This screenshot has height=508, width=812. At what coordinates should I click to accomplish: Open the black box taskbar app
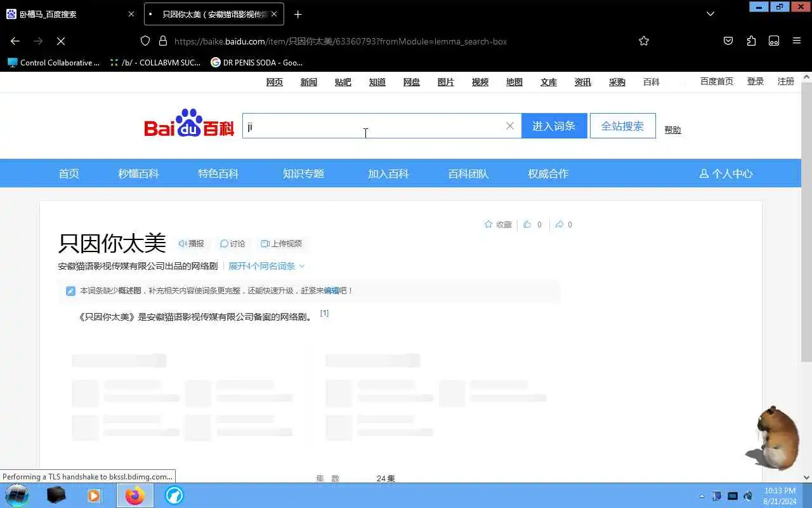56,495
